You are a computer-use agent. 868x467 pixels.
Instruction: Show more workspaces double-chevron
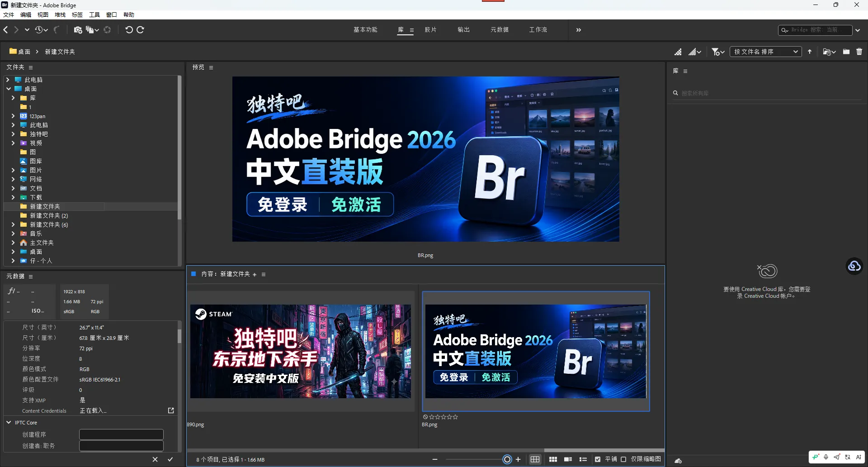tap(579, 30)
